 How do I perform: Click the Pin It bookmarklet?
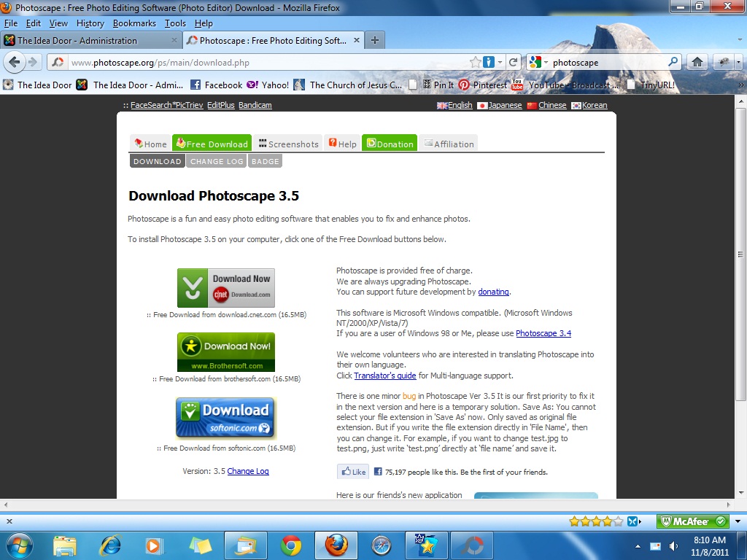pos(438,85)
